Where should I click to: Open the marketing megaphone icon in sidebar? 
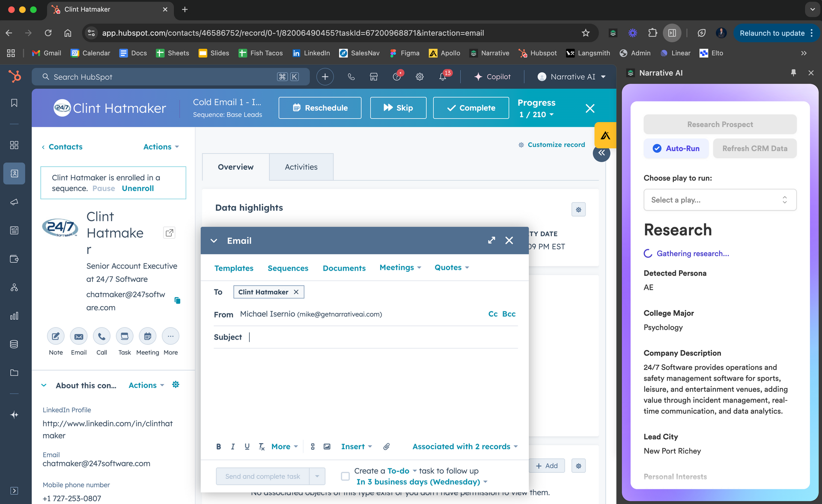pyautogui.click(x=14, y=202)
